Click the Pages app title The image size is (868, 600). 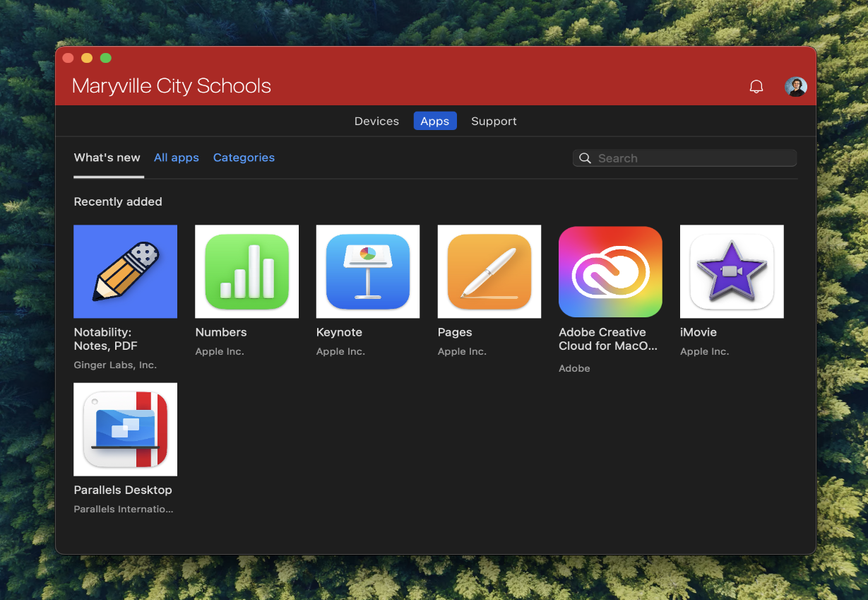tap(455, 332)
